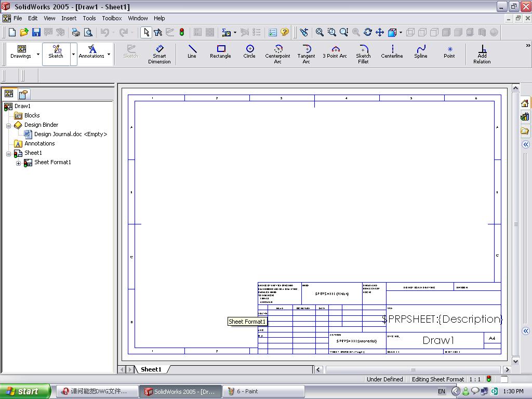Click the Help question mark icon
Viewport: 532px width, 399px height.
pyautogui.click(x=285, y=32)
